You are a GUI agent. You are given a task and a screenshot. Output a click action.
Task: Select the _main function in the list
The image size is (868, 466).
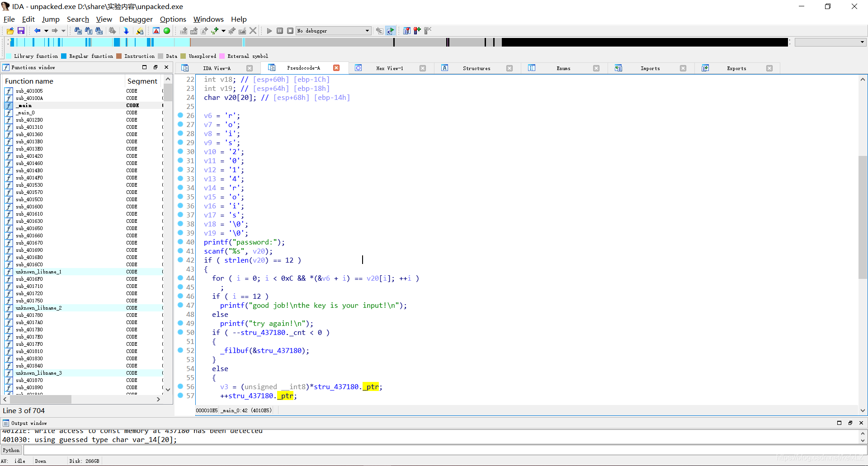coord(83,105)
